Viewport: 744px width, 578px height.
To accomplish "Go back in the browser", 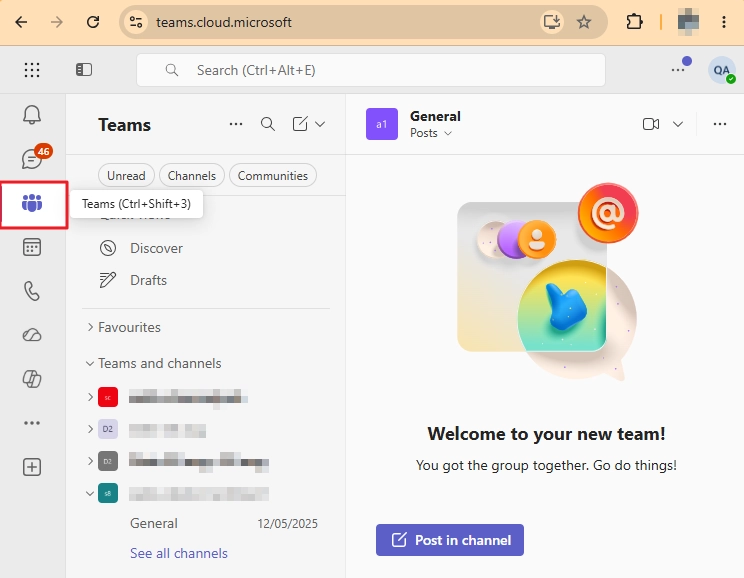I will coord(21,22).
